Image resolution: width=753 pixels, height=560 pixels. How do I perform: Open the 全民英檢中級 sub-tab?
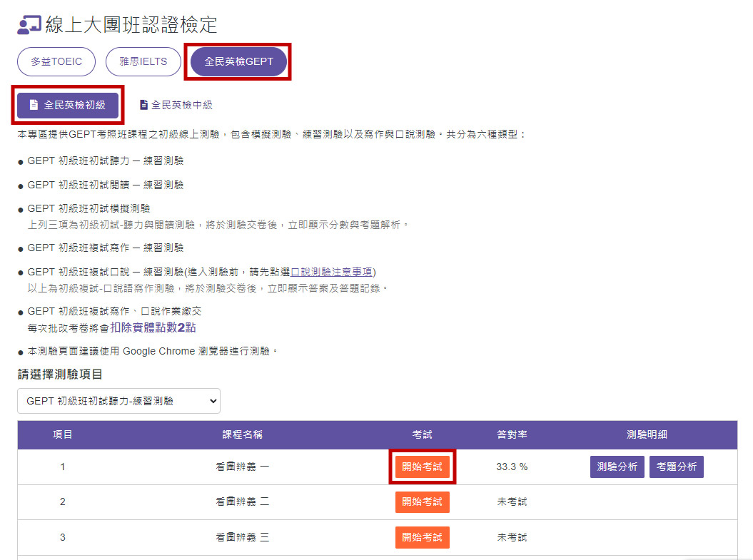[x=176, y=105]
